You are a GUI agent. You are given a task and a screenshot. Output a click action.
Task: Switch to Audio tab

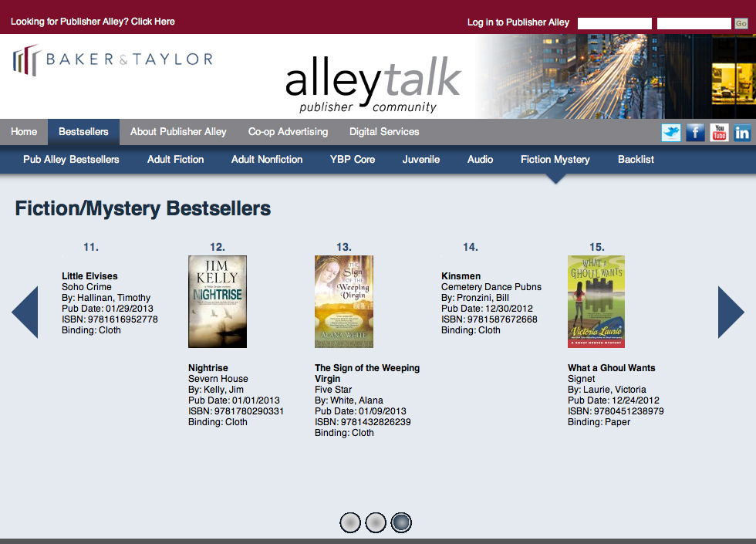[480, 160]
